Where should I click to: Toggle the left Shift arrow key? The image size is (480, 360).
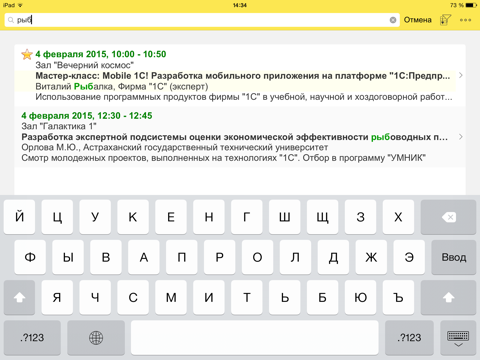[x=19, y=297]
